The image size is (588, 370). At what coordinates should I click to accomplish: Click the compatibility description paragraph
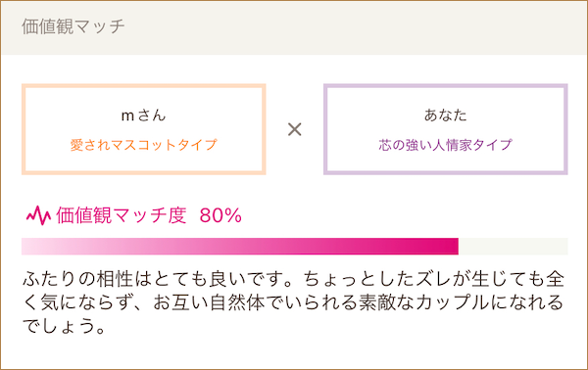click(294, 302)
